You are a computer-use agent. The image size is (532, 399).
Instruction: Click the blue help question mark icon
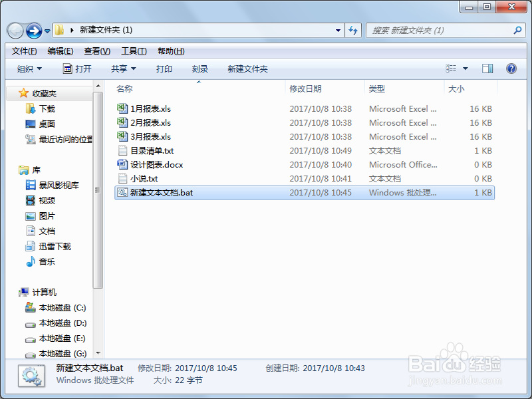(x=511, y=68)
